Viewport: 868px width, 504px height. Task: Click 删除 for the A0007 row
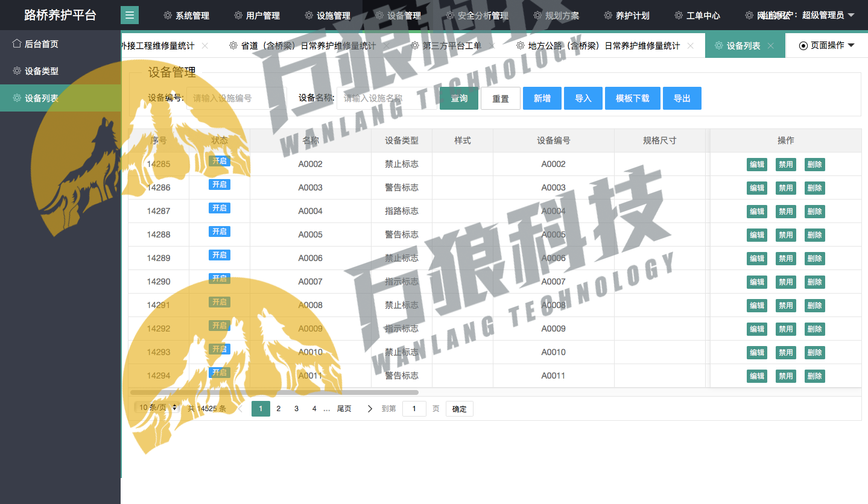(x=815, y=282)
